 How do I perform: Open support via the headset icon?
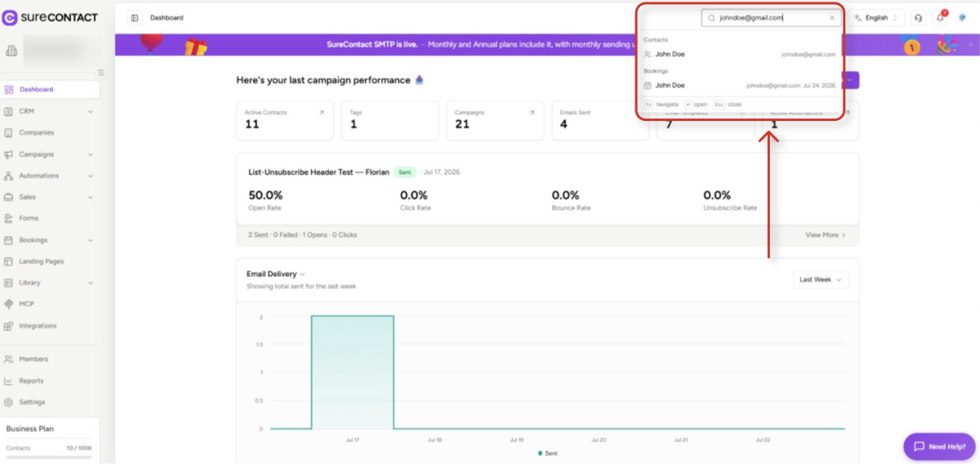pos(919,17)
